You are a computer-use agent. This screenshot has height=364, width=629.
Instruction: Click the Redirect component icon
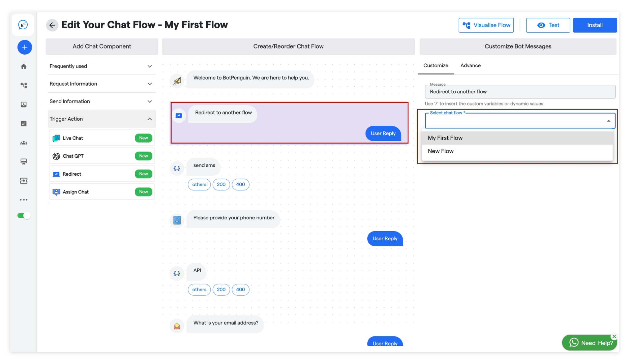click(x=56, y=174)
